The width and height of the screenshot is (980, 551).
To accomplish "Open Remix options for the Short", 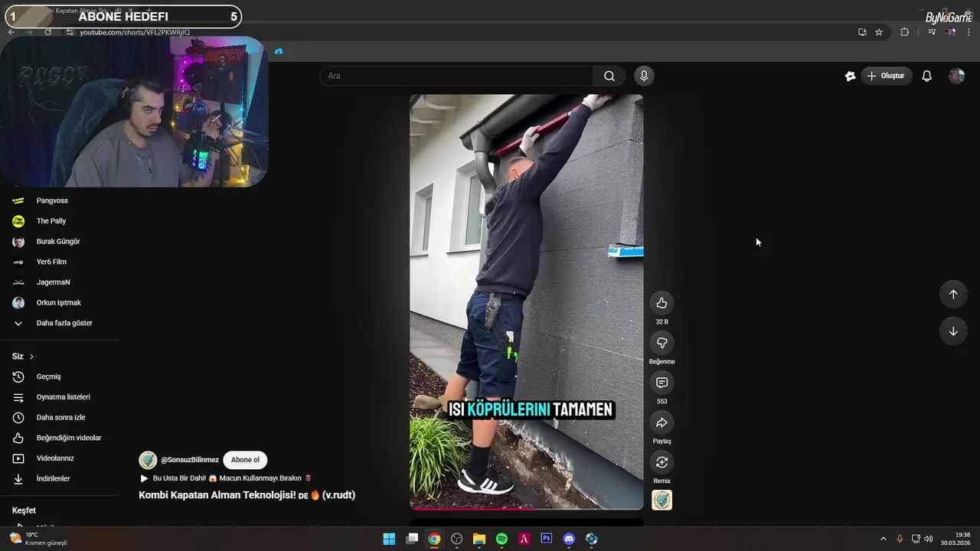I will (x=661, y=462).
